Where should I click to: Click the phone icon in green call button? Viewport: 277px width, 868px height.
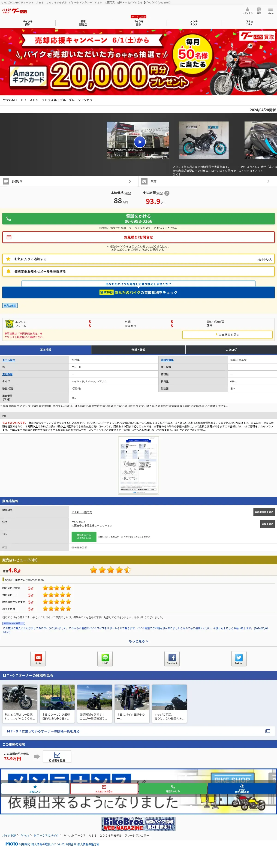point(9,219)
